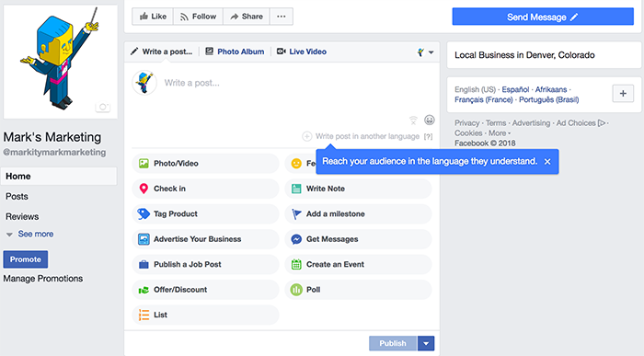Choose the Write Note option
The width and height of the screenshot is (644, 356).
click(358, 189)
